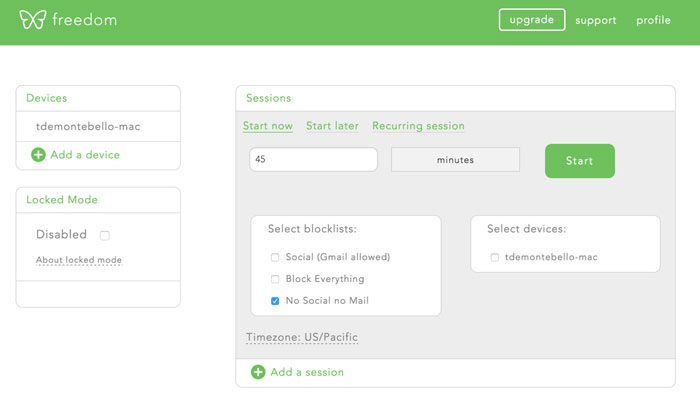Enable the Locked Mode checkbox
The image size is (700, 396).
point(104,235)
